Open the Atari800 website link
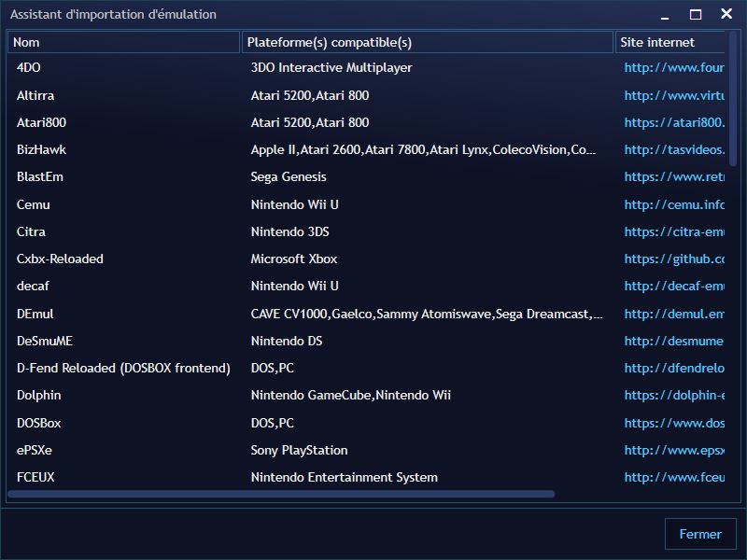The width and height of the screenshot is (747, 560). [674, 122]
